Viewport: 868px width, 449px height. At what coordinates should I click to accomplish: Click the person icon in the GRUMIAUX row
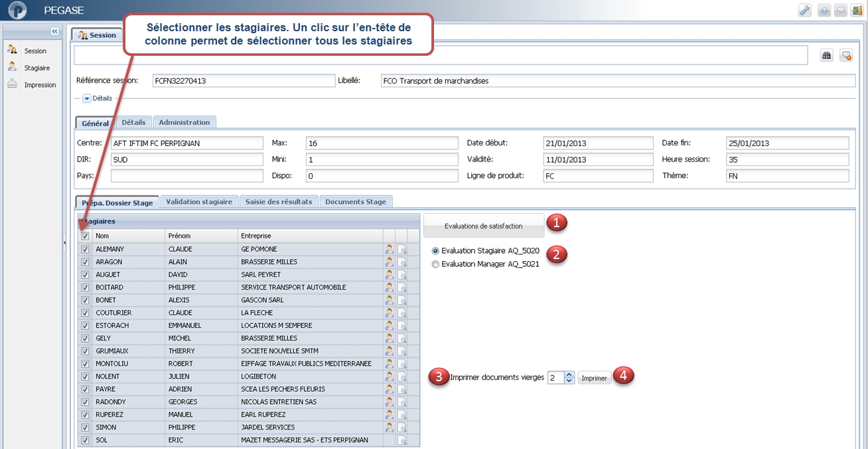(x=390, y=351)
